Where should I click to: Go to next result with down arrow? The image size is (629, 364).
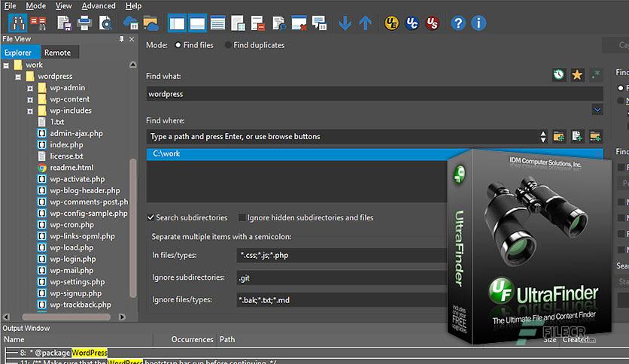tap(345, 23)
